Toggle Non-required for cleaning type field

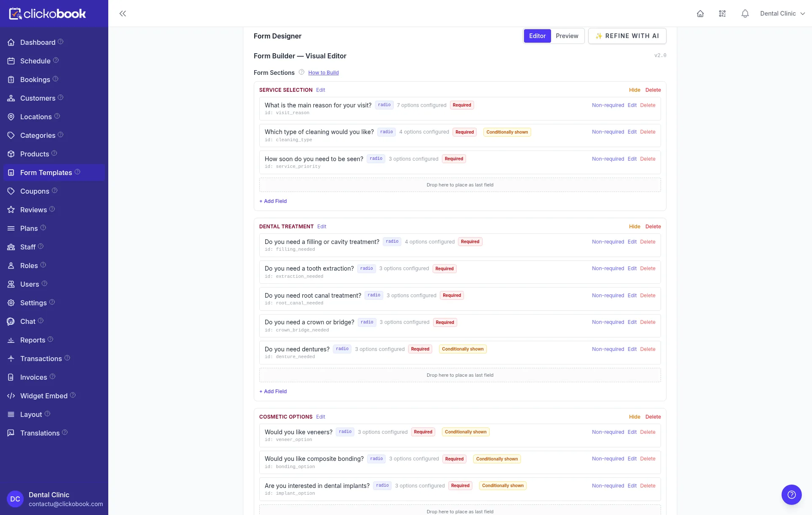tap(608, 132)
